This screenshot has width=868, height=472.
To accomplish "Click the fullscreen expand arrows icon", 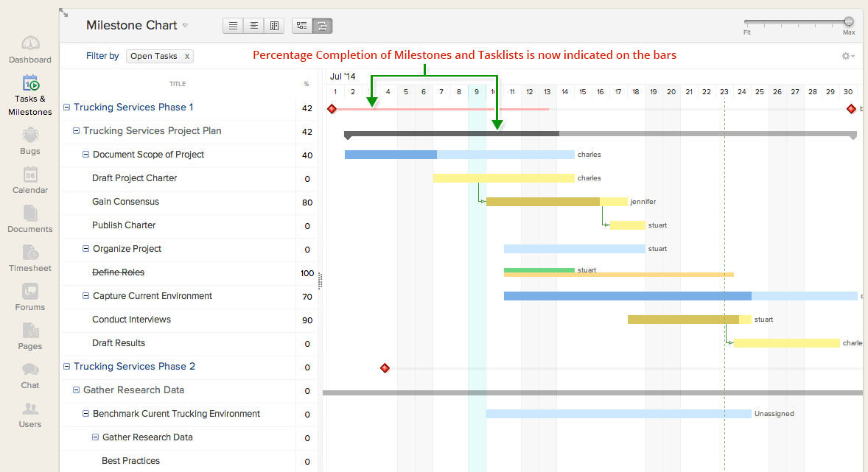I will (64, 13).
